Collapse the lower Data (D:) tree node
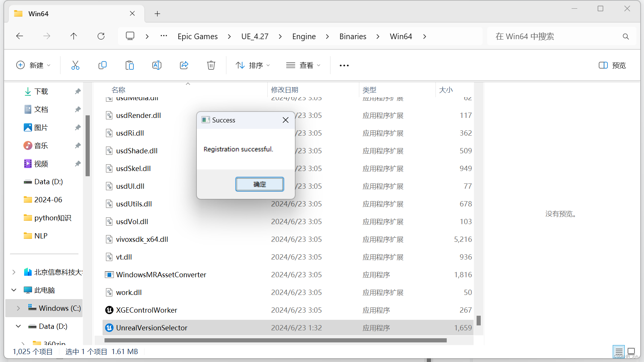644x362 pixels. 18,326
